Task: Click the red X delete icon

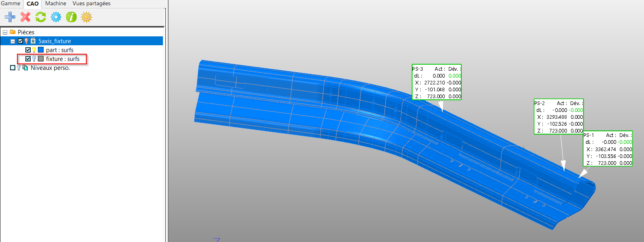Action: [25, 17]
